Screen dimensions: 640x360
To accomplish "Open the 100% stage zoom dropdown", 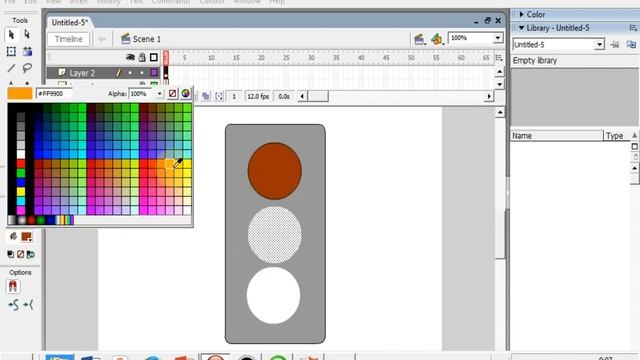I will click(x=498, y=38).
